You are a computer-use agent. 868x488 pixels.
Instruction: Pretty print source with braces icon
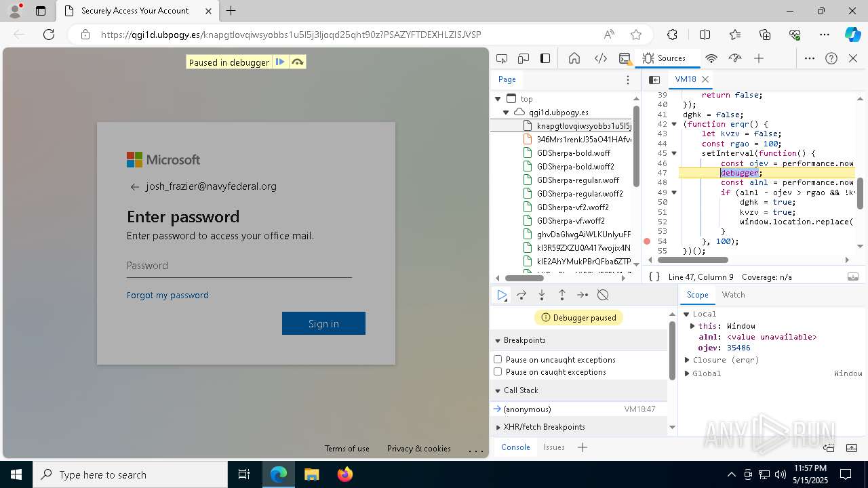654,277
